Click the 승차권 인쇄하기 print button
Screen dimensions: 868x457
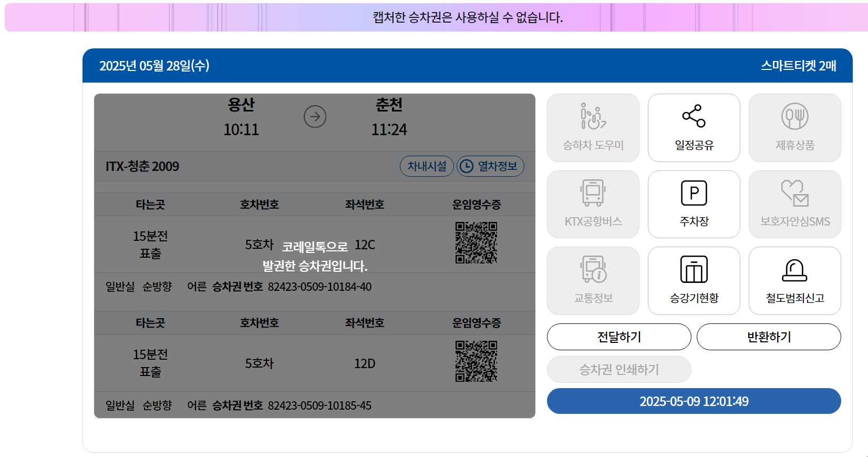coord(619,369)
